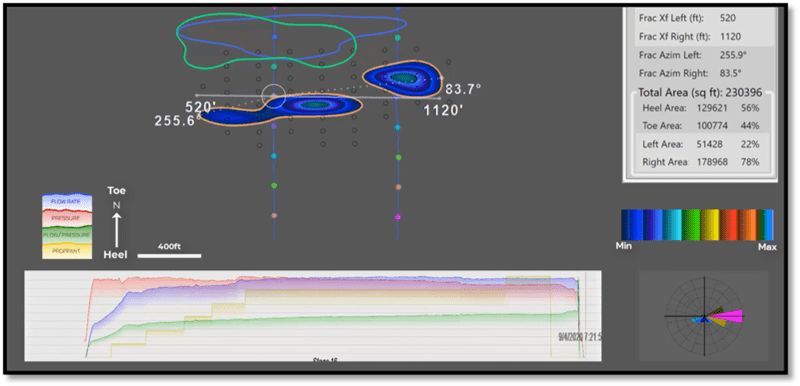Click the 22% Left Area percentage
This screenshot has width=800, height=386.
click(751, 145)
